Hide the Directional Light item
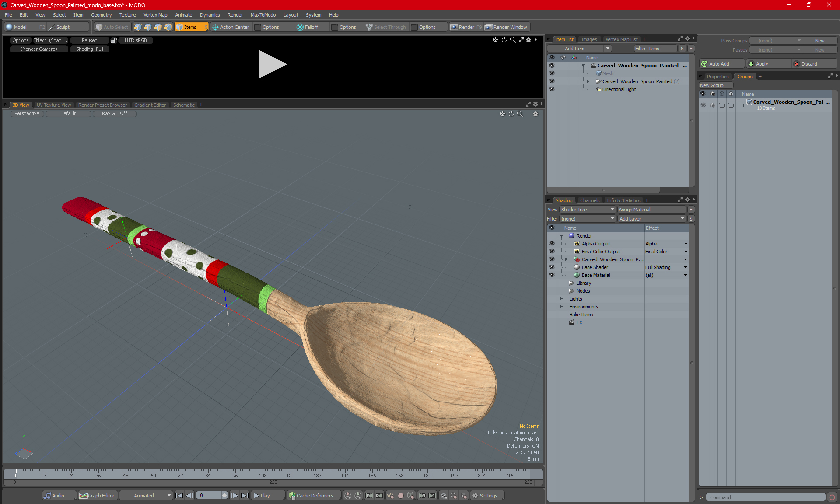The width and height of the screenshot is (840, 504). (552, 89)
